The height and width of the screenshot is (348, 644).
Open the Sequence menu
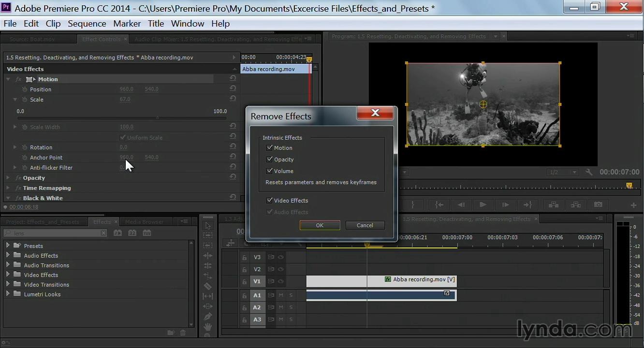coord(87,24)
